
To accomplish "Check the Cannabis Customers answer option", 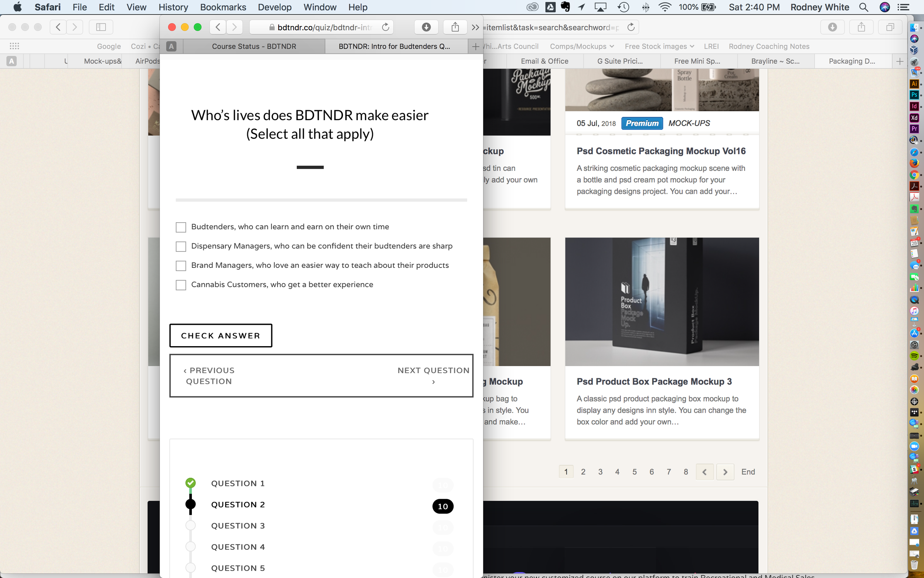I will (x=181, y=285).
